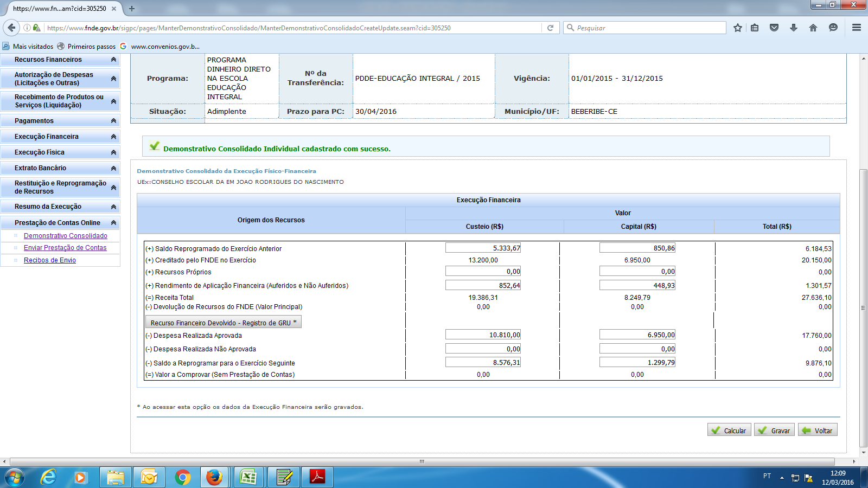Screen dimensions: 868x488
Task: Click the Recursos Próprios Custeio input field
Action: pyautogui.click(x=483, y=272)
